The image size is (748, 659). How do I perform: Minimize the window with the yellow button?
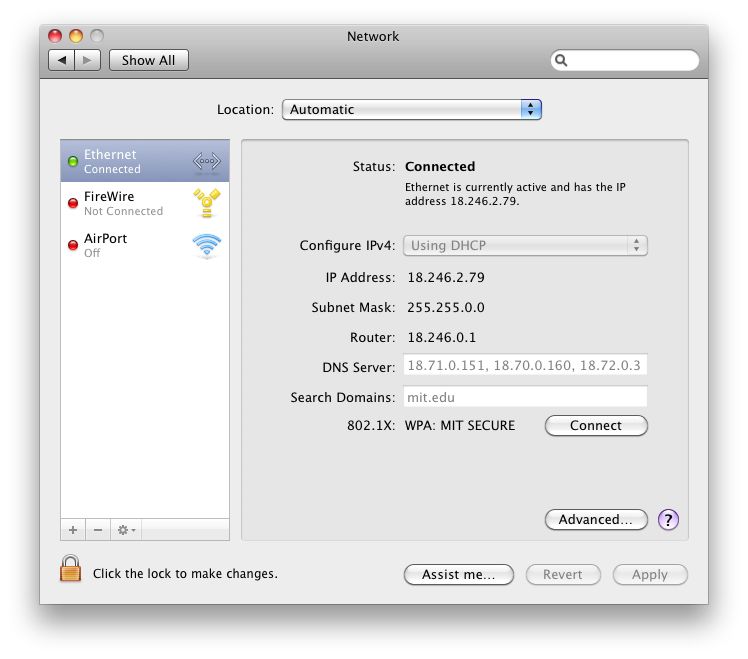coord(76,36)
